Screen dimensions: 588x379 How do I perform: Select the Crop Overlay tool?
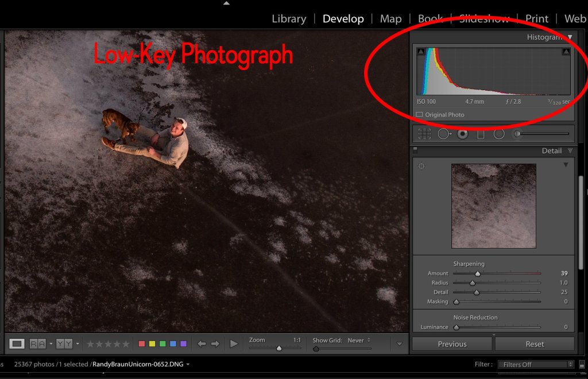[424, 134]
